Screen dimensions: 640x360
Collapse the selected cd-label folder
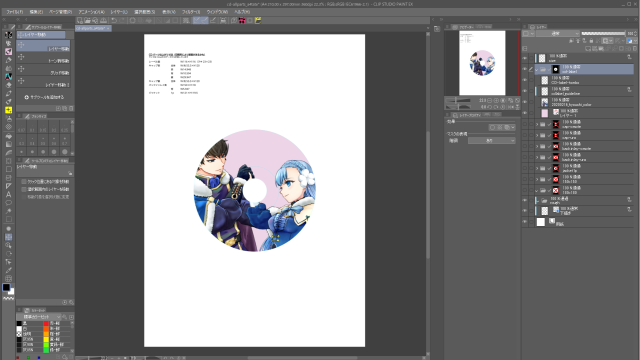537,69
